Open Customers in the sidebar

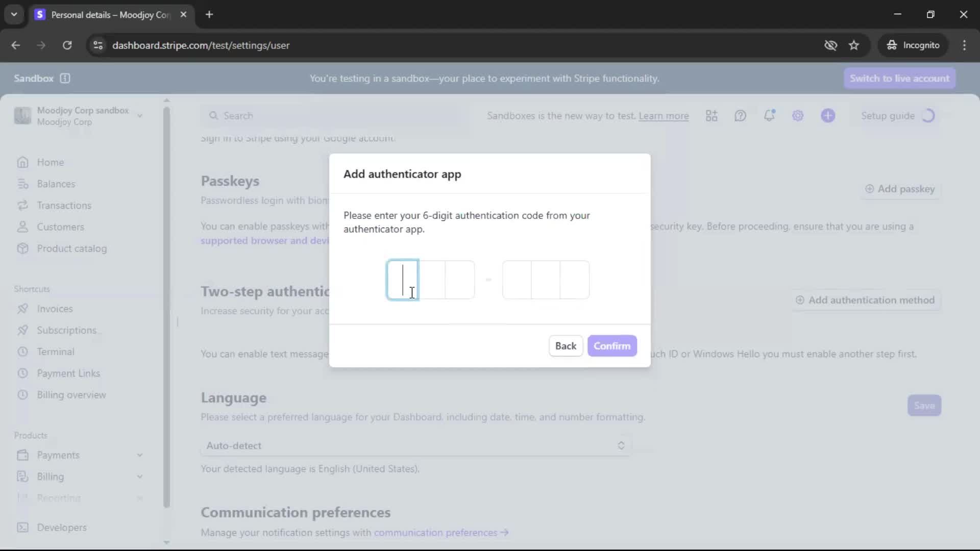[x=60, y=227]
